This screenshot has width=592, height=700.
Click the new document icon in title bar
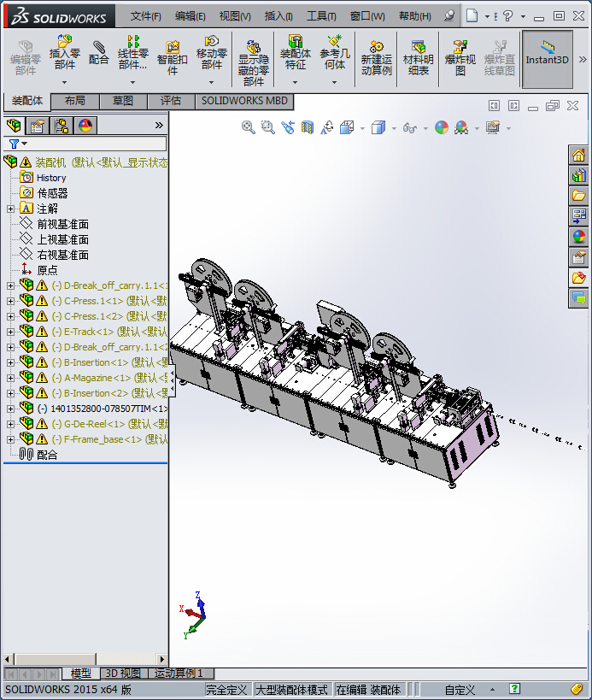472,16
